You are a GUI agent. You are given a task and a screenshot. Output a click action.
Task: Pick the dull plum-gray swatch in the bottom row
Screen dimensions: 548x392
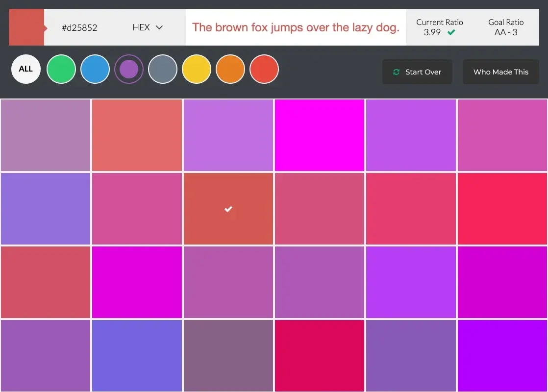point(228,356)
